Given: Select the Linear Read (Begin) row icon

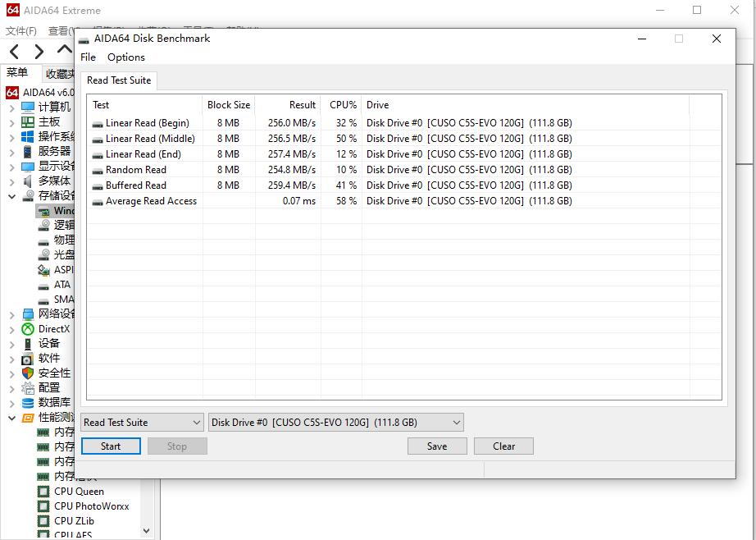Looking at the screenshot, I should coord(98,124).
